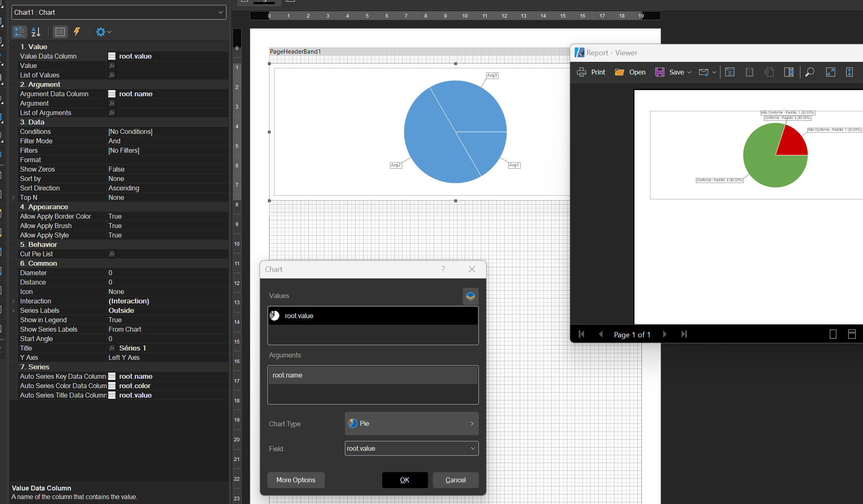Click the categorized list icon in properties toolbar
Screen dimensions: 863x504
[18, 32]
